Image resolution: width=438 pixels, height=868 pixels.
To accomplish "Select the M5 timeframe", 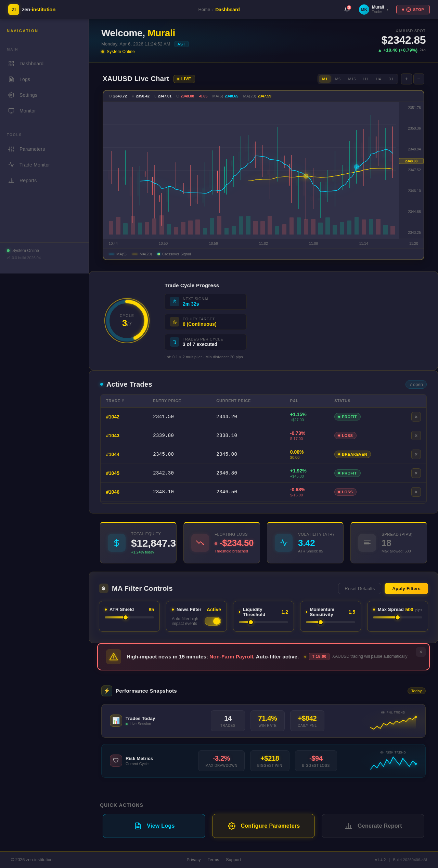I will click(x=338, y=79).
